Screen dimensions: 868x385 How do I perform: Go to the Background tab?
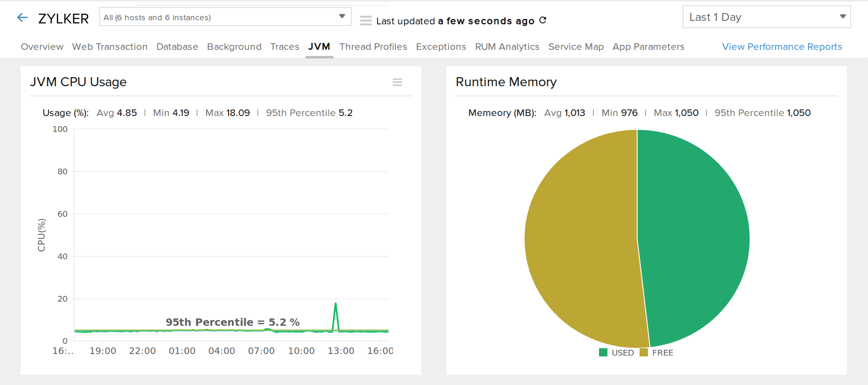(x=234, y=47)
